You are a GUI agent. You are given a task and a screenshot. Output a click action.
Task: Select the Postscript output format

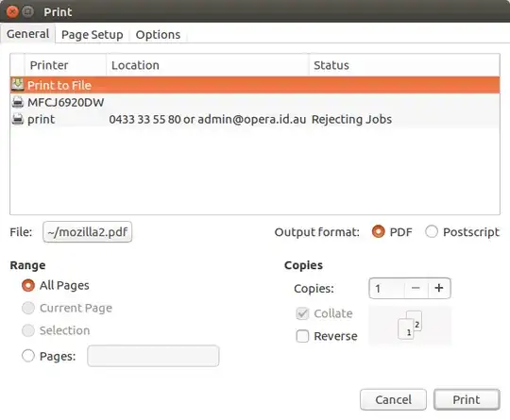coord(432,232)
